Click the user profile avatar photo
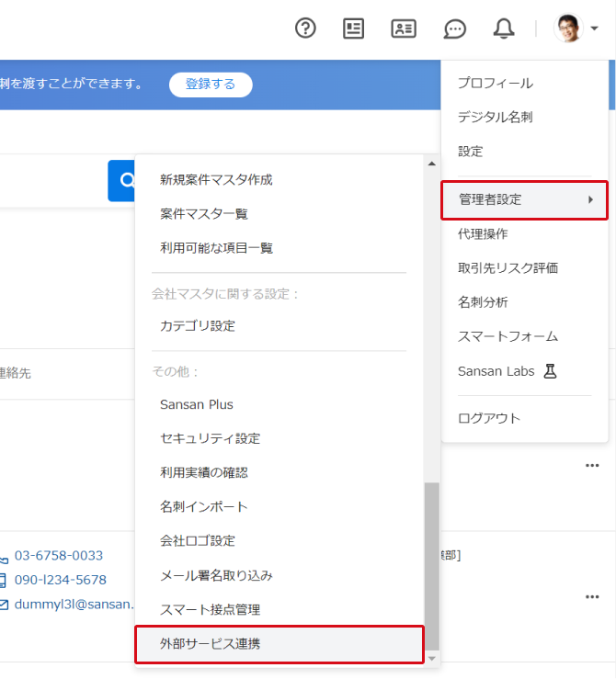Screen dimensions: 616x679 click(568, 28)
